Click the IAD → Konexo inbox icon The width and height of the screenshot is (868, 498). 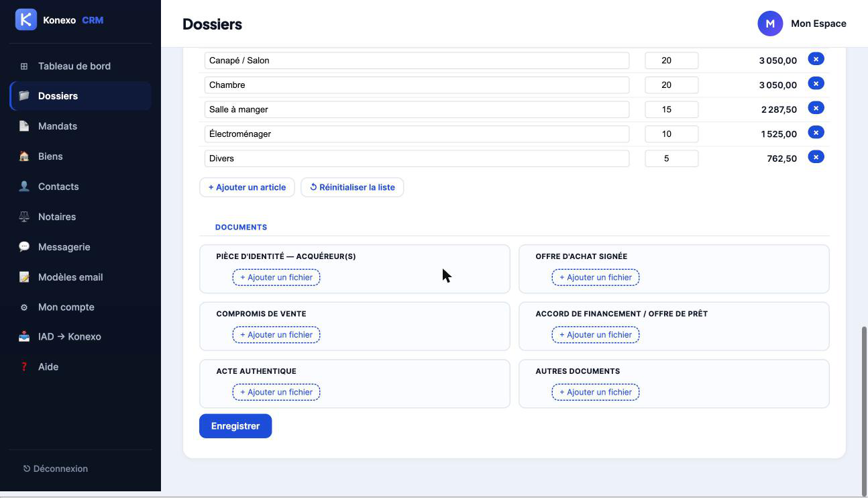pos(24,337)
